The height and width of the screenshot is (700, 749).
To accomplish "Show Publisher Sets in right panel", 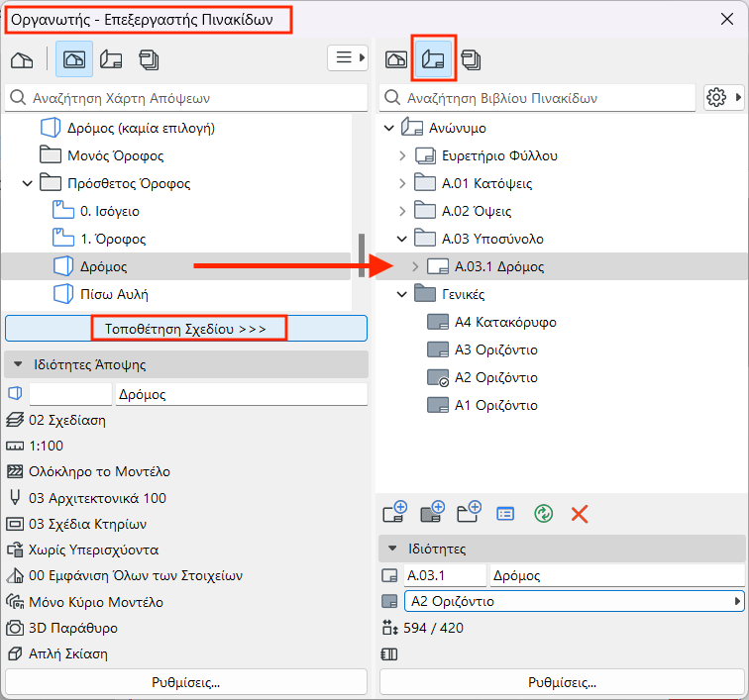I will coord(471,59).
